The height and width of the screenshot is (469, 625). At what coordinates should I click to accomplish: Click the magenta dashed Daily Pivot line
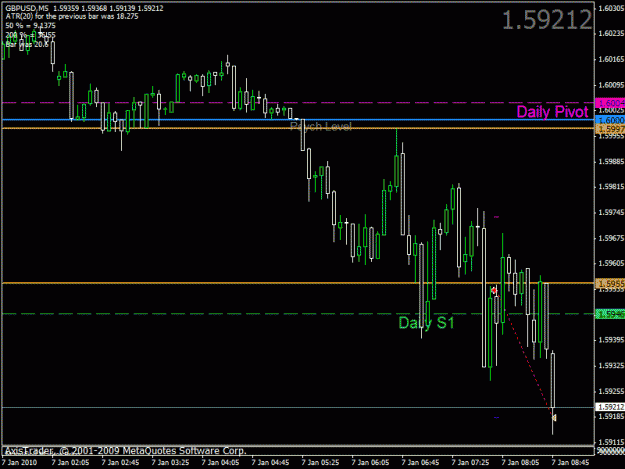(298, 103)
